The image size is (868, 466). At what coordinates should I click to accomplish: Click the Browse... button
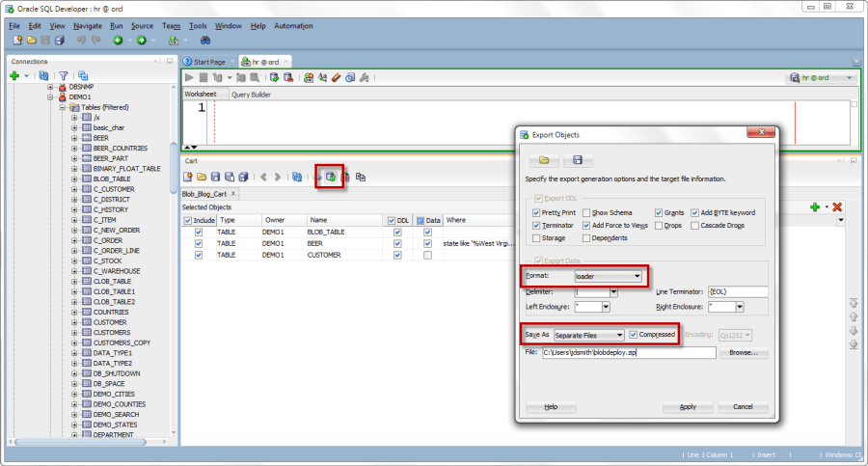pyautogui.click(x=744, y=352)
